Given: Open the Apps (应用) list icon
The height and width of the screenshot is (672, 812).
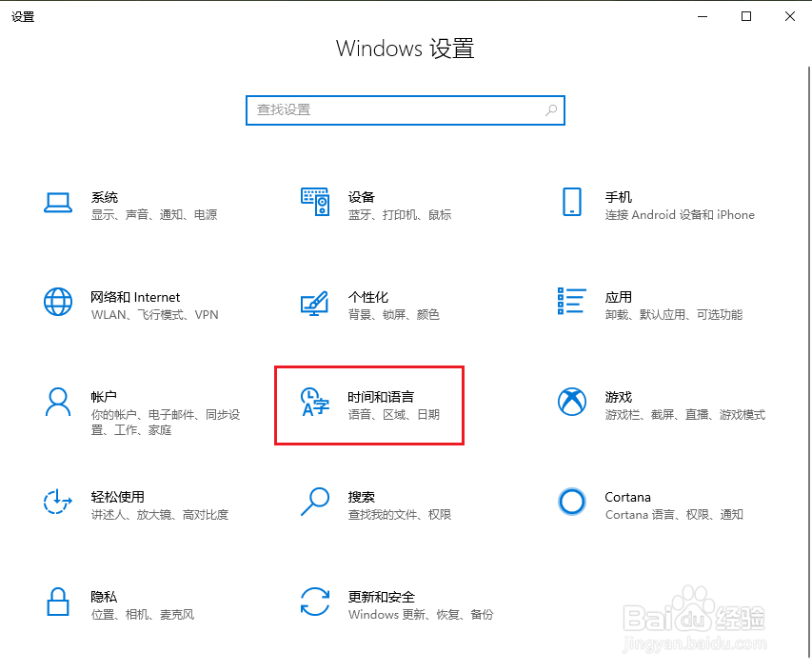Looking at the screenshot, I should tap(572, 302).
